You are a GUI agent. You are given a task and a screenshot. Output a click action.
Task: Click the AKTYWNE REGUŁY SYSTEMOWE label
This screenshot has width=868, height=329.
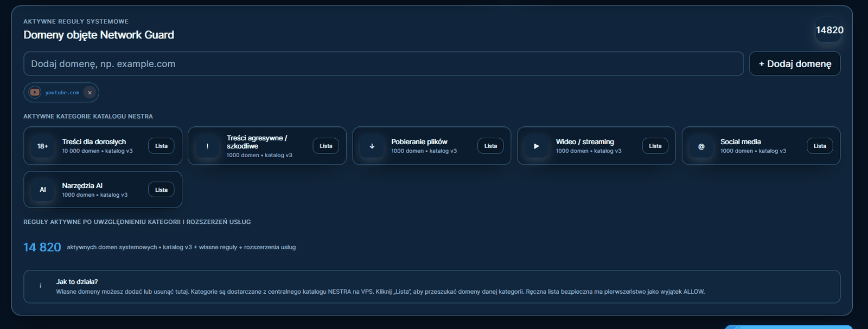[x=76, y=22]
